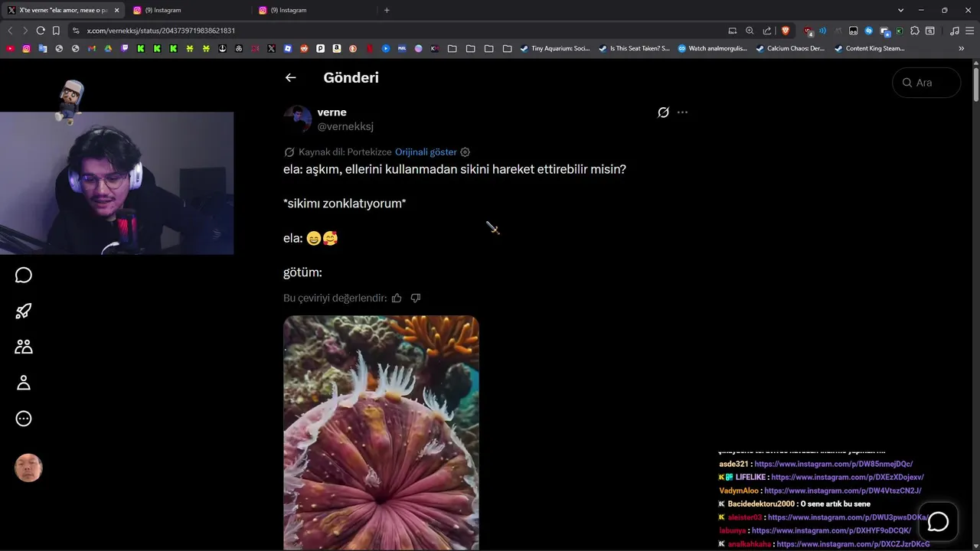This screenshot has height=551, width=980.
Task: Open the Brave Shields lion icon
Action: [x=786, y=31]
